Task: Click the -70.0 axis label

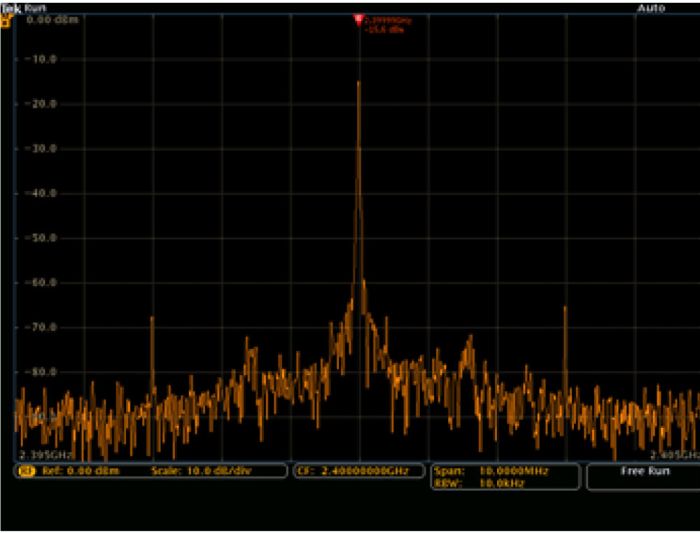Action: coord(41,327)
